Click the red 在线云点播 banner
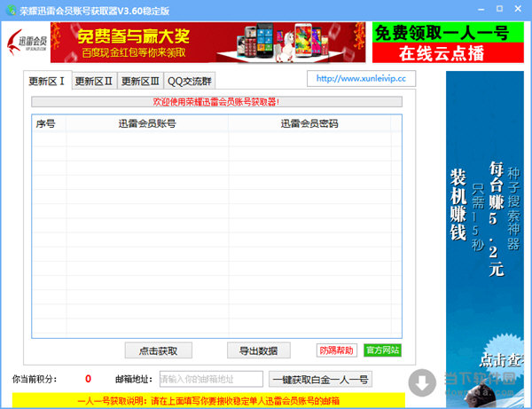The image size is (532, 409). click(448, 53)
